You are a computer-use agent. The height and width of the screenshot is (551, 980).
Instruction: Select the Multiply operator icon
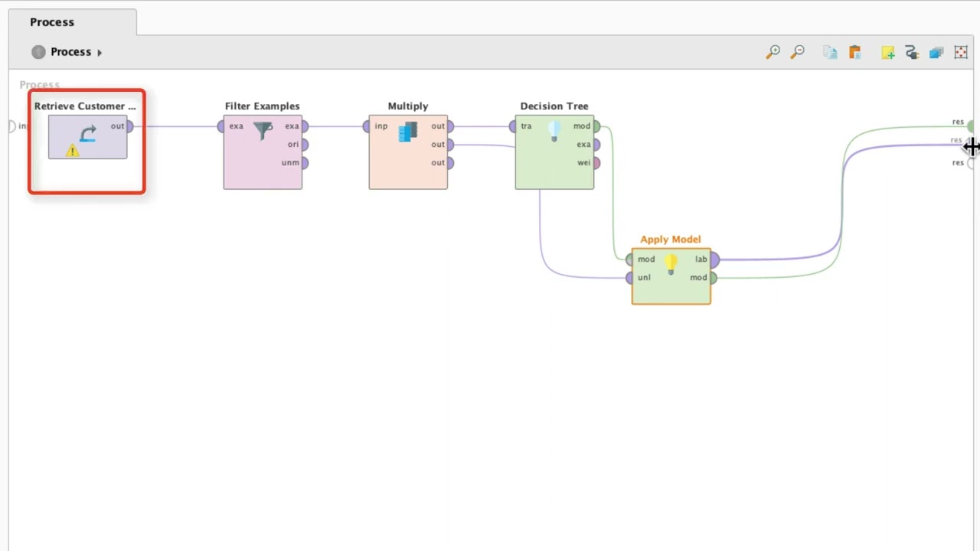pos(408,131)
